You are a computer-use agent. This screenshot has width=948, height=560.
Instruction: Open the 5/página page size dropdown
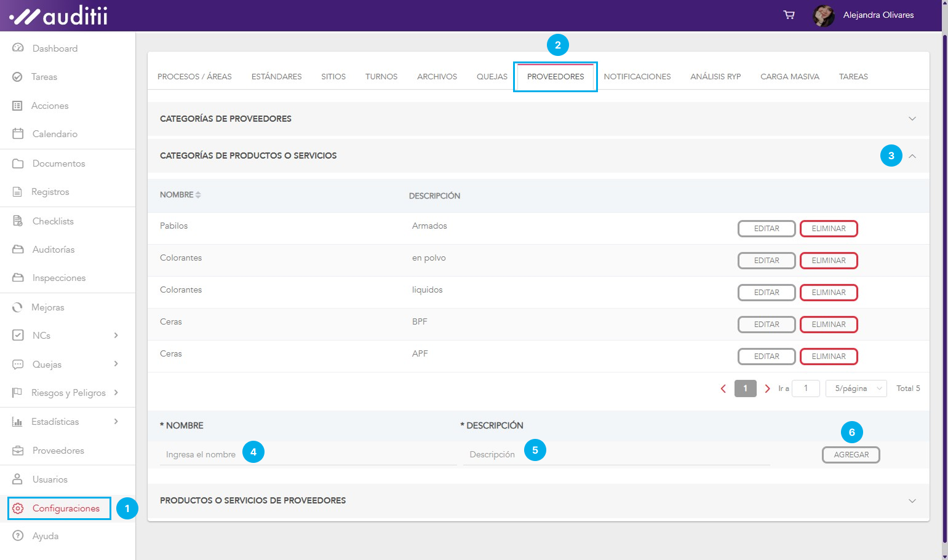[x=856, y=388]
